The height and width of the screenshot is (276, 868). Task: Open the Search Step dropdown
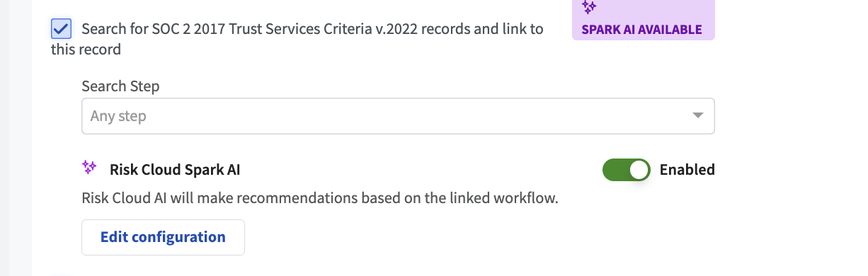click(x=398, y=115)
